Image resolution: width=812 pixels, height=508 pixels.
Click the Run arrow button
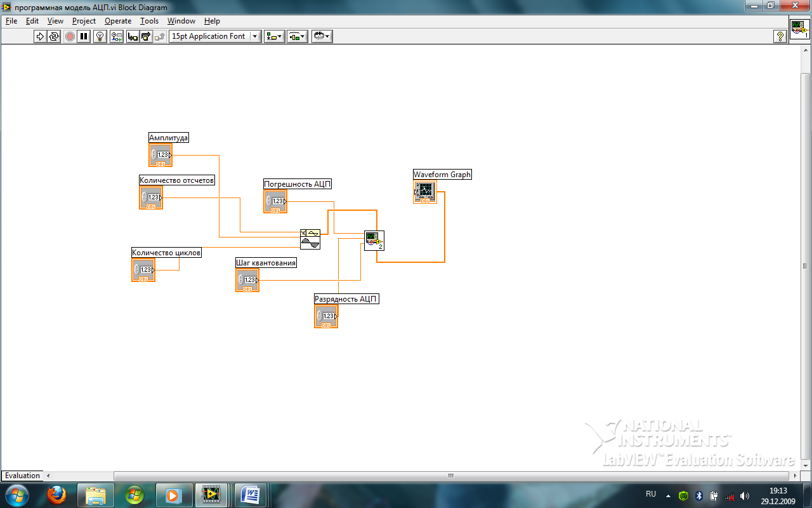tap(40, 36)
